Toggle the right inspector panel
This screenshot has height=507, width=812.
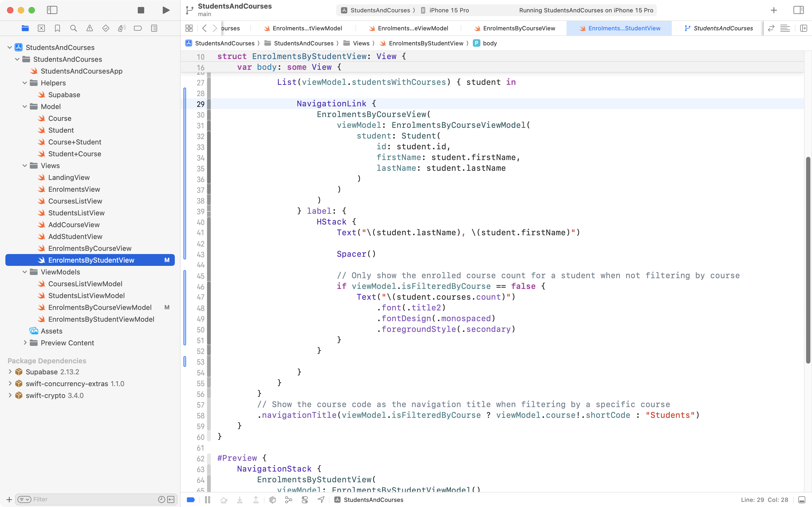[x=798, y=10]
